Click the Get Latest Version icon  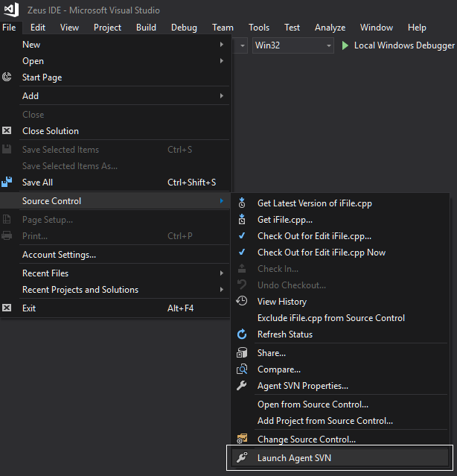point(242,203)
